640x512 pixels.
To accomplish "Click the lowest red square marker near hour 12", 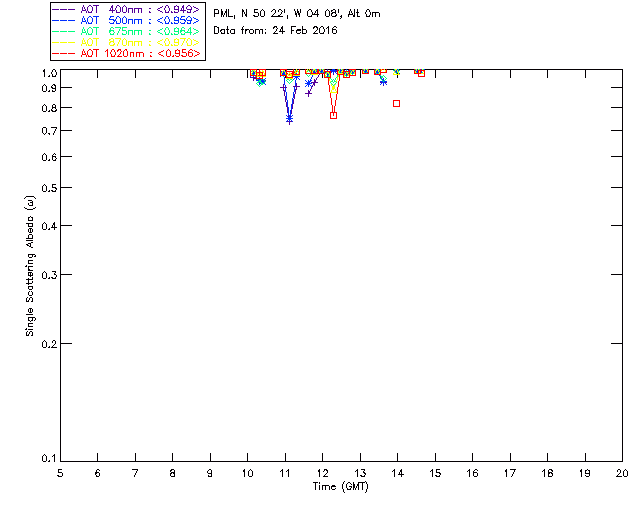I will coord(333,116).
